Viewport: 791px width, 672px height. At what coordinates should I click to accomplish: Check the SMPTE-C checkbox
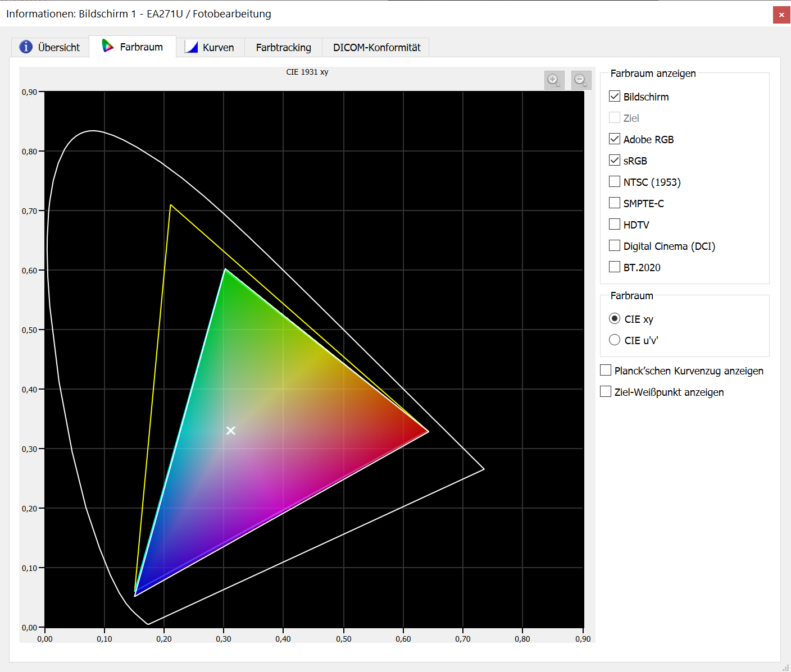[x=615, y=203]
